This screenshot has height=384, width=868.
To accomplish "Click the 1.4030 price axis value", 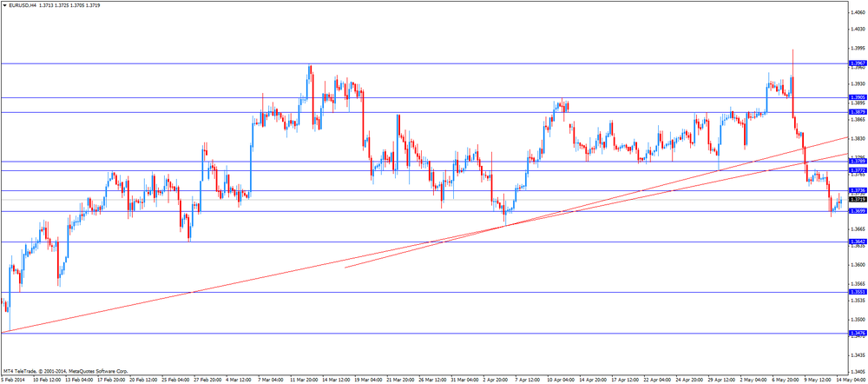I will coord(858,30).
